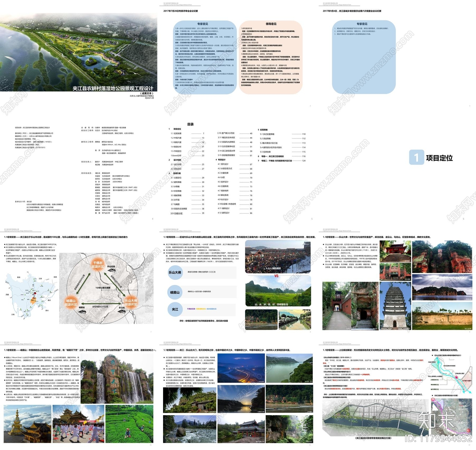The width and height of the screenshot is (476, 450).
Task: Open the green tea plantation photo
Action: (129, 424)
